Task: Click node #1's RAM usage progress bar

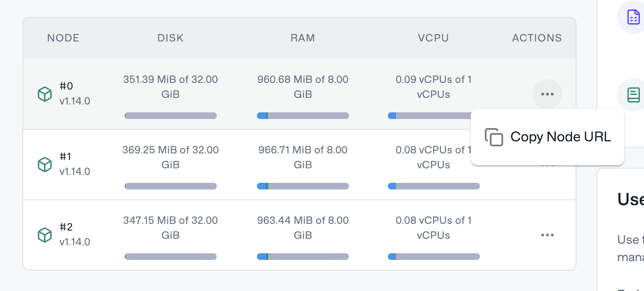Action: point(303,186)
